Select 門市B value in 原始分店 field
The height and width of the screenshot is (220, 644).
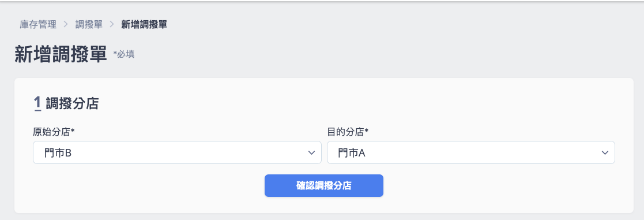coord(58,153)
